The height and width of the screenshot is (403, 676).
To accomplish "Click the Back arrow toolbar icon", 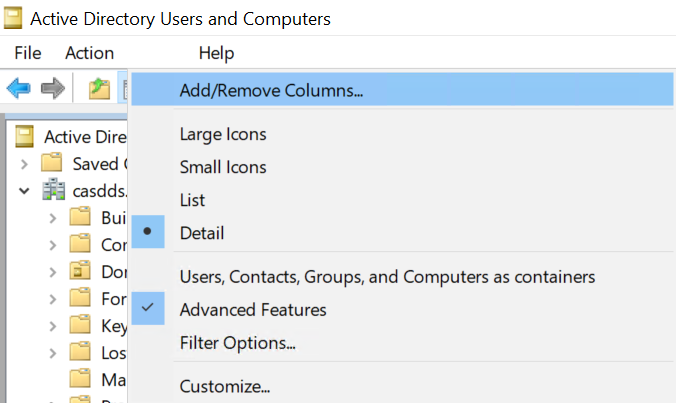I will tap(19, 88).
